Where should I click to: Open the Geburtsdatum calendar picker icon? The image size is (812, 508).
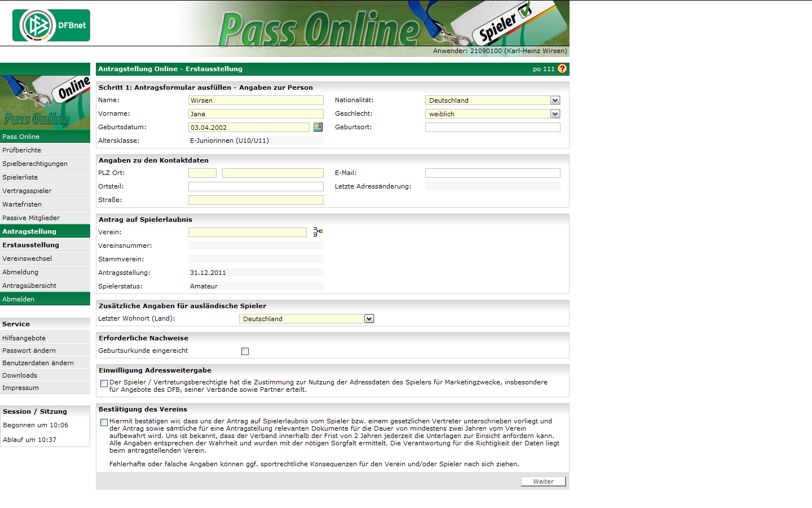tap(318, 128)
